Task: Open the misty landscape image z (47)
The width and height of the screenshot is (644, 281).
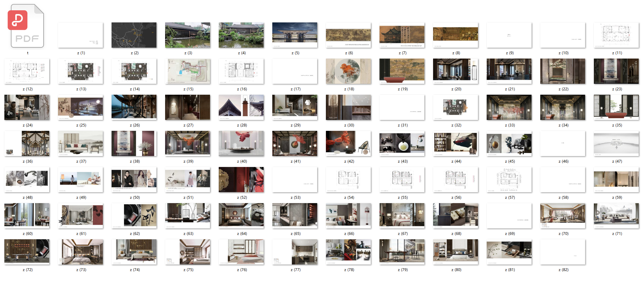Action: [616, 143]
